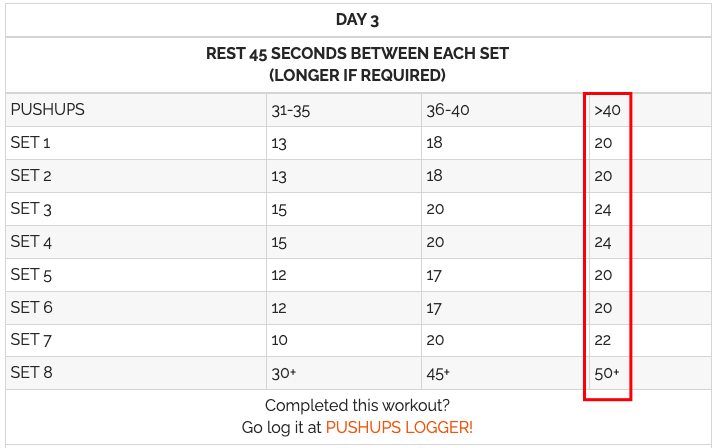Screen dimensions: 718x448
Task: Select the SET 7 row label
Action: tap(31, 340)
